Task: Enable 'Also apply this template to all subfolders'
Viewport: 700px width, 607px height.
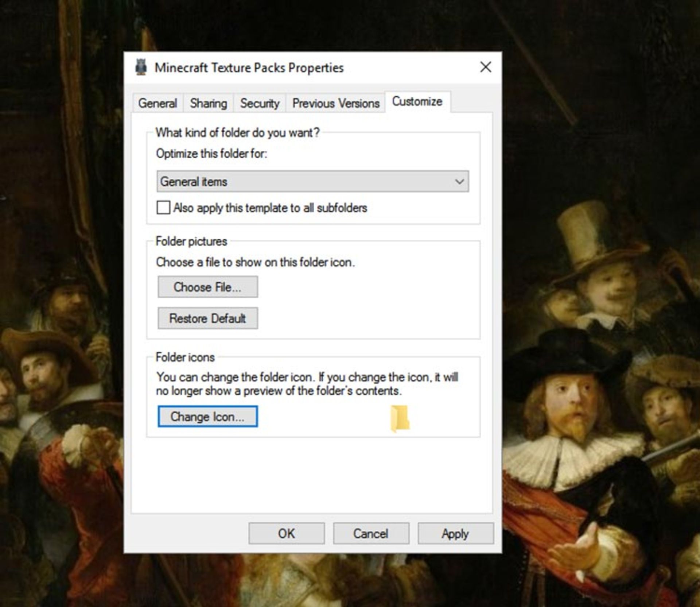Action: coord(163,208)
